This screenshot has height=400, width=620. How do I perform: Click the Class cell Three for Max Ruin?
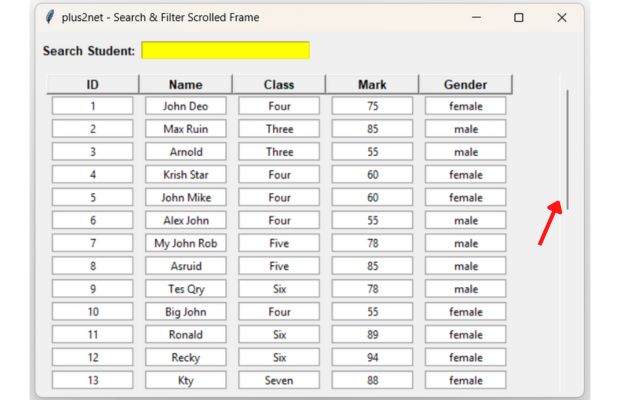tap(279, 129)
